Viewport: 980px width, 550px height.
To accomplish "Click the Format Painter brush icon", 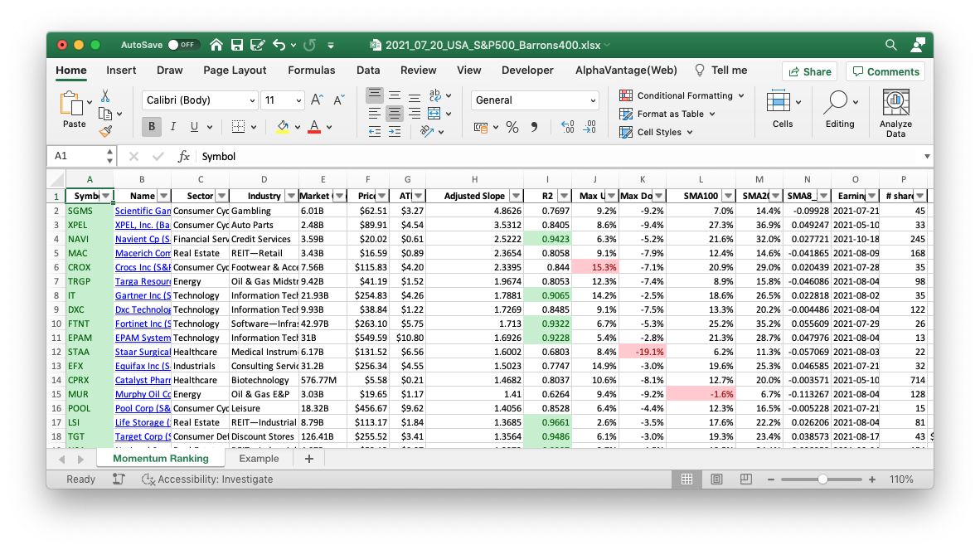I will tap(105, 131).
